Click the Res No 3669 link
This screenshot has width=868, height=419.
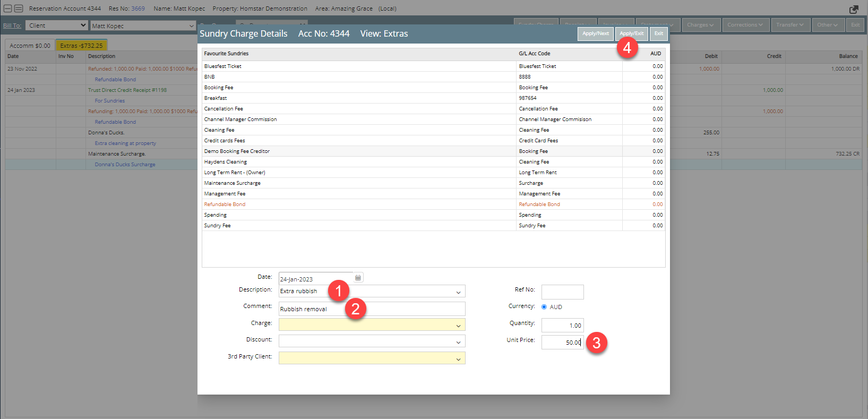[x=138, y=8]
